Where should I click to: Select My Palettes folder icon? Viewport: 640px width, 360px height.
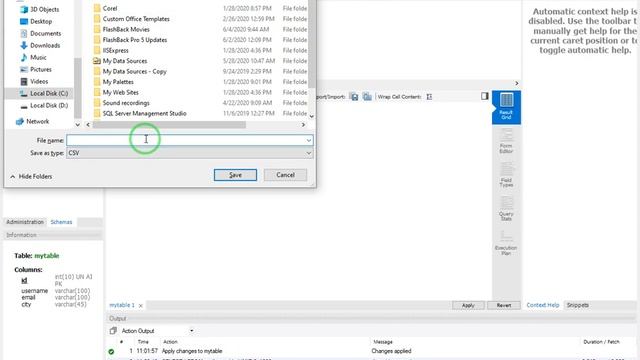point(97,82)
